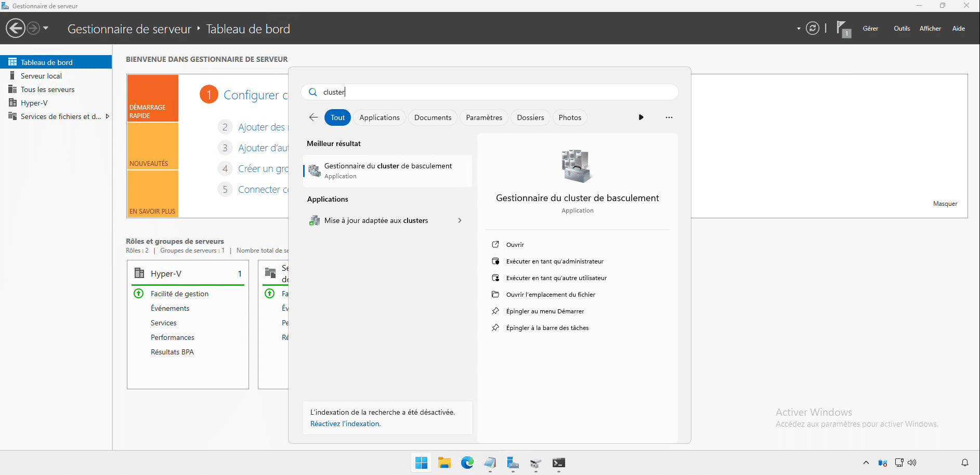Refresh the Server Manager dashboard
The height and width of the screenshot is (475, 980).
(813, 28)
